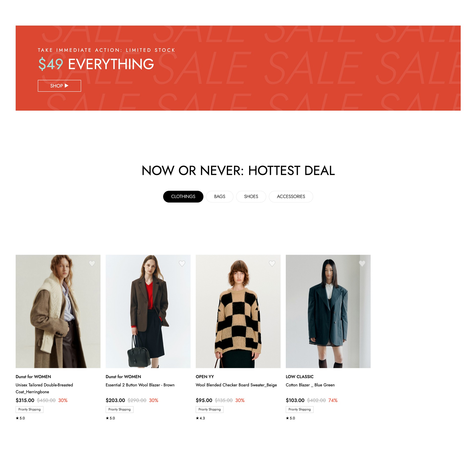Open Herringbone coat product image
The image size is (476, 458).
click(x=58, y=311)
